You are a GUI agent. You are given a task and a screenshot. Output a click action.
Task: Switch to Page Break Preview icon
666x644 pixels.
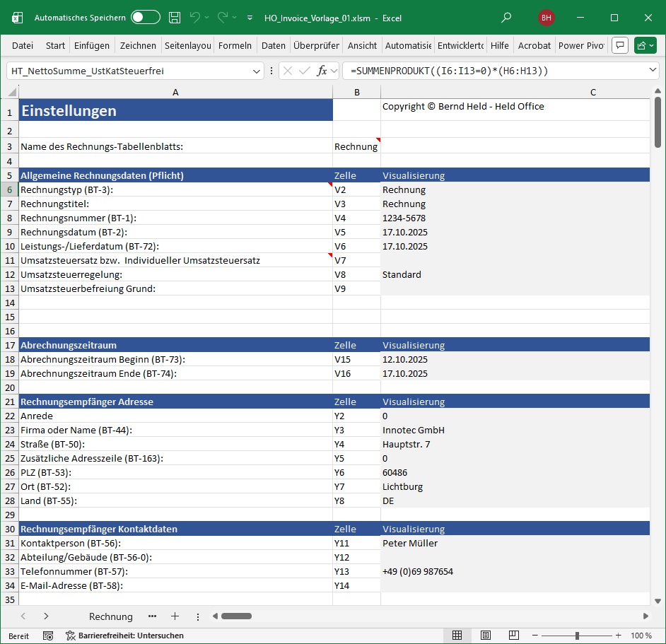click(x=515, y=636)
